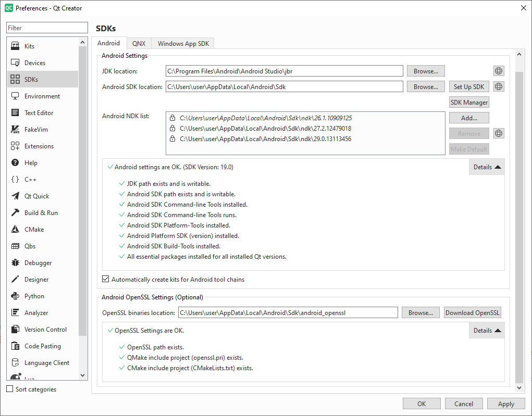The width and height of the screenshot is (532, 416).
Task: Open the Qbs category icon
Action: [x=15, y=246]
